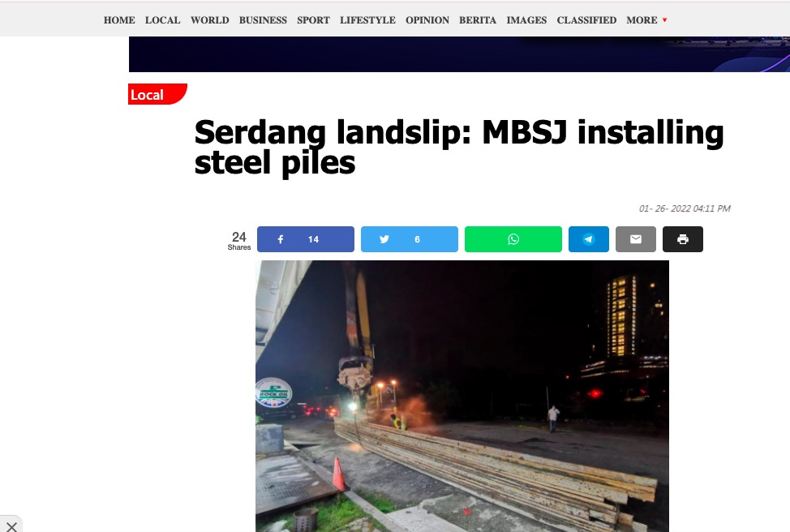This screenshot has width=790, height=532.
Task: Print the article using printer icon
Action: point(683,239)
